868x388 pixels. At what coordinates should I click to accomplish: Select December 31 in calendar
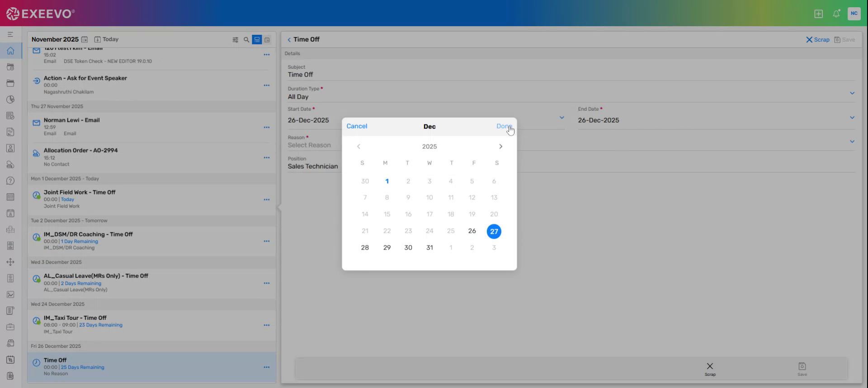point(429,248)
